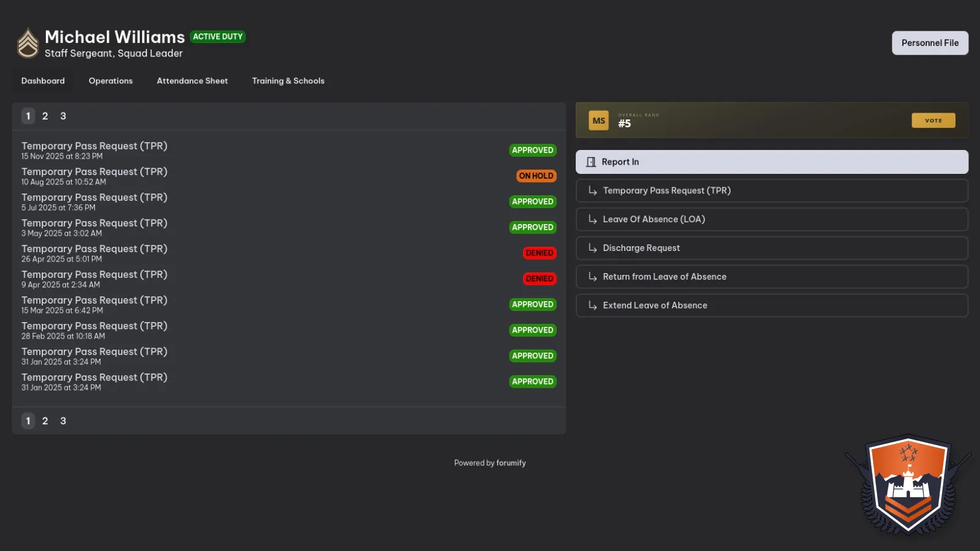
Task: Click the On Hold status badge
Action: pyautogui.click(x=536, y=176)
